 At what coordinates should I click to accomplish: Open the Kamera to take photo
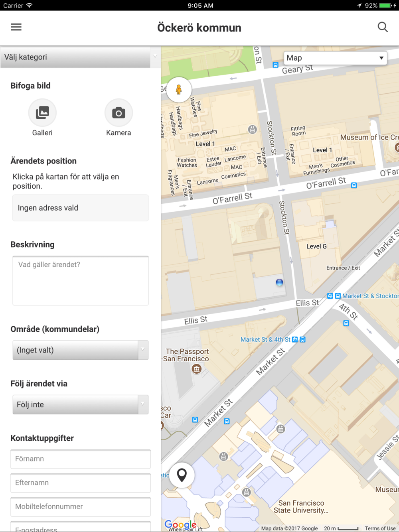point(119,113)
